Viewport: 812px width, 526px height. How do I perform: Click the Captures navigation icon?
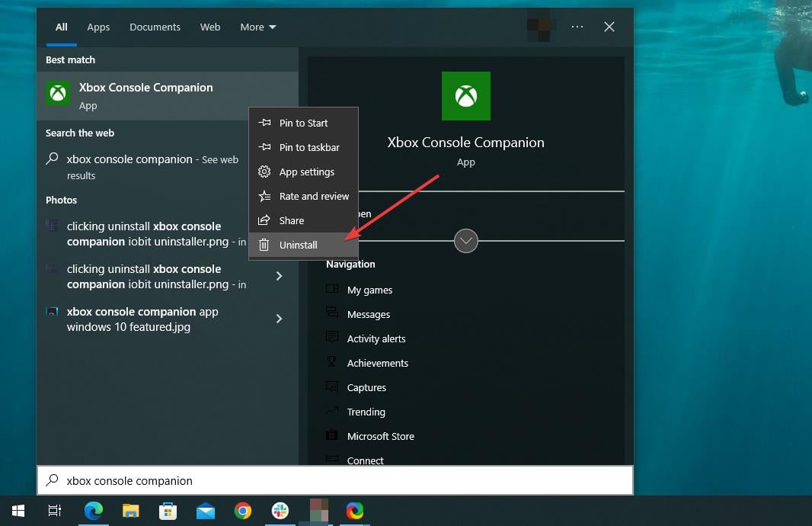click(x=332, y=386)
